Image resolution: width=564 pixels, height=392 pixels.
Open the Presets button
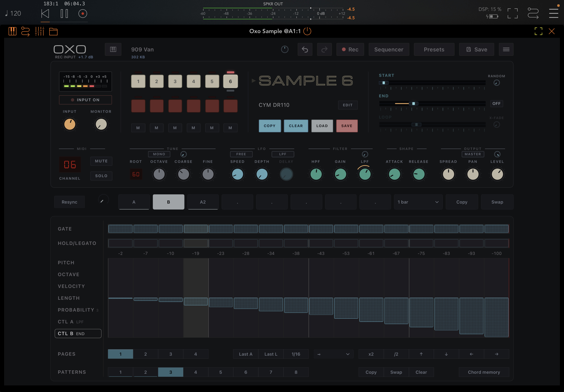(434, 49)
